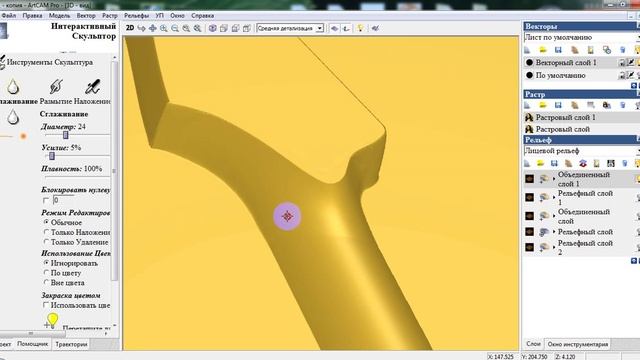The image size is (640, 360).
Task: Click the open folder icon in Рельеф panel
Action: click(x=540, y=164)
